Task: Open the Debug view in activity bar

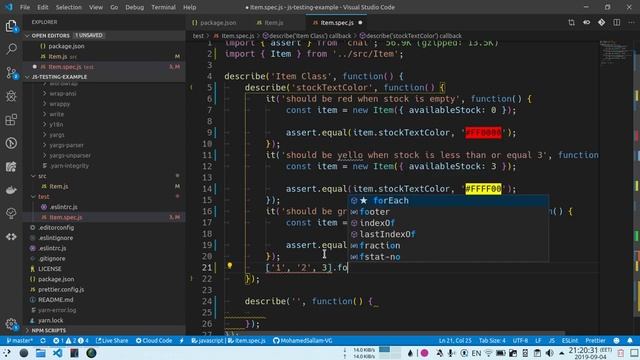Action: pos(11,96)
